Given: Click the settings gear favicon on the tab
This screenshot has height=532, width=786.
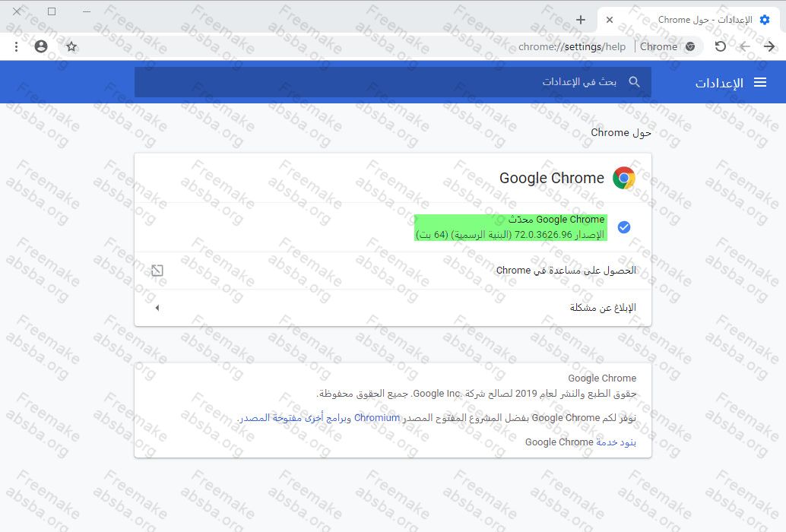Looking at the screenshot, I should (765, 20).
